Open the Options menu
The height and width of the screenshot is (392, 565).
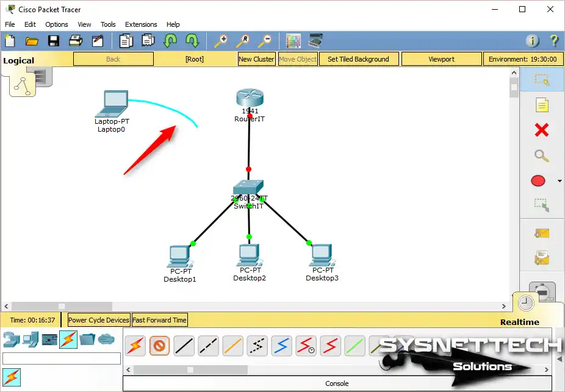56,24
